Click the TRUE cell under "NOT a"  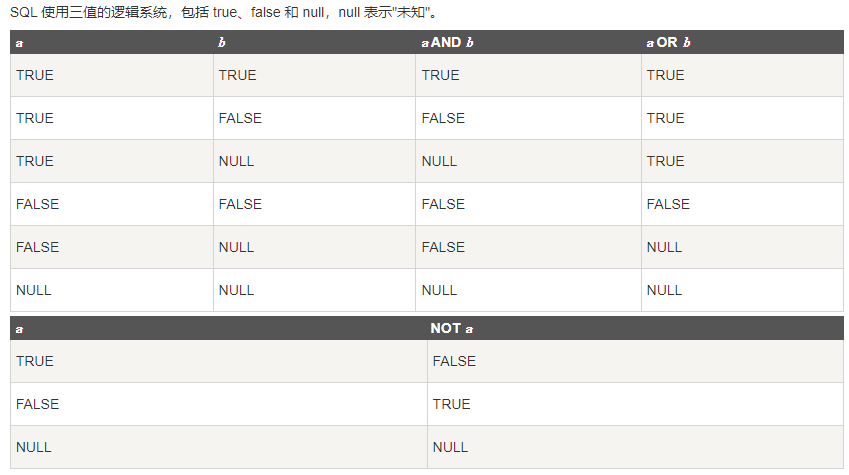point(451,404)
